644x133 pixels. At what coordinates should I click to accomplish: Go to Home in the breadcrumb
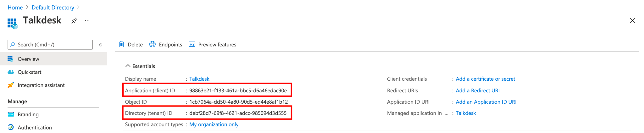pos(15,7)
